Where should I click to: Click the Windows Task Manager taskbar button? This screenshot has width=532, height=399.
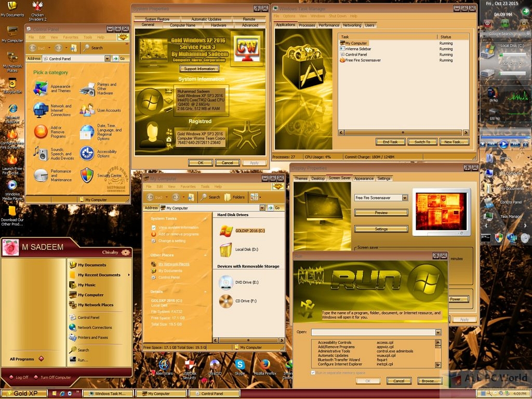pos(109,394)
